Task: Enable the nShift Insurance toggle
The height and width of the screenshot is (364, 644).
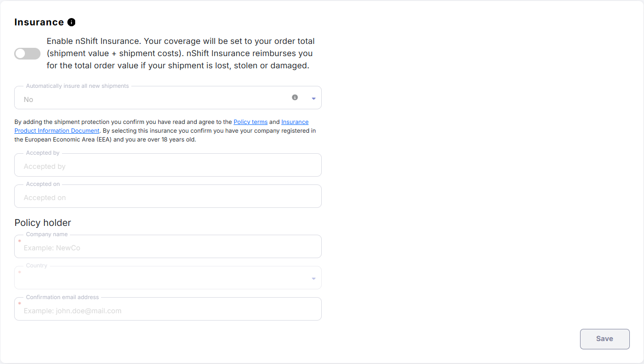Action: click(x=27, y=54)
